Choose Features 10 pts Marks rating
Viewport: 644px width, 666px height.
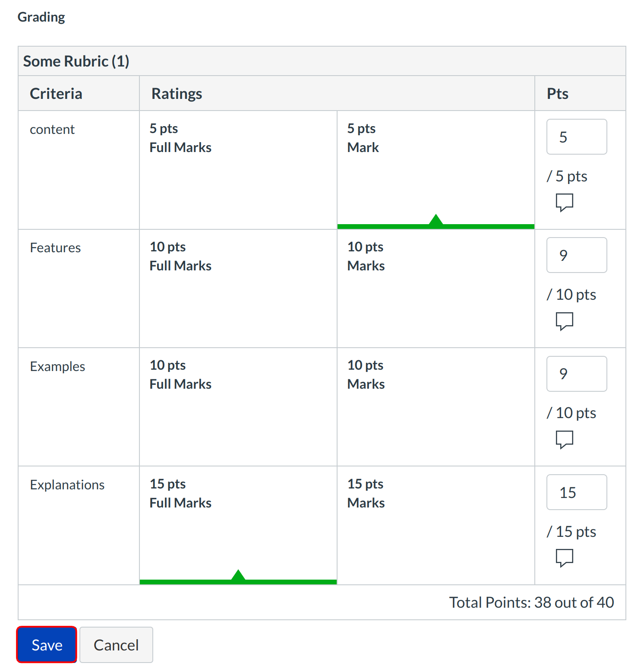[x=436, y=288]
